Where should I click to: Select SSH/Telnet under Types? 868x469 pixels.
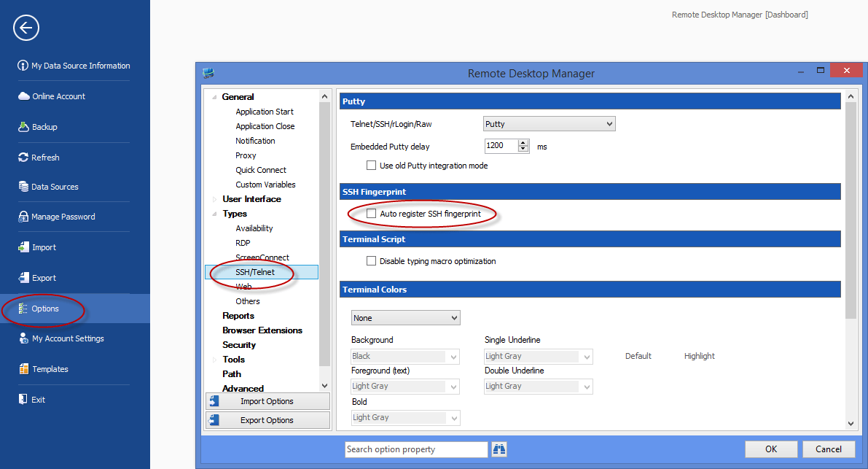click(x=257, y=271)
